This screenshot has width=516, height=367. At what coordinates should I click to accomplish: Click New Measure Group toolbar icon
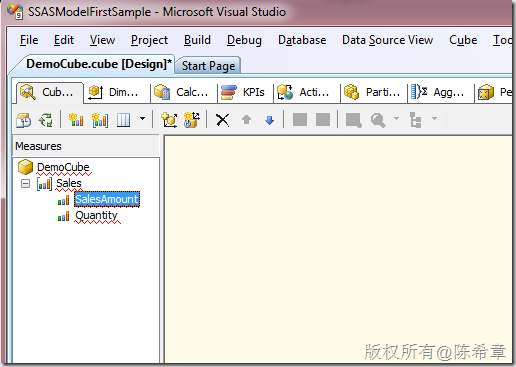[100, 120]
